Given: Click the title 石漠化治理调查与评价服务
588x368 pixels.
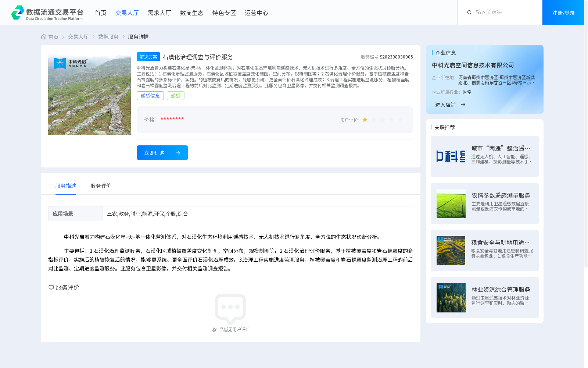Looking at the screenshot, I should tap(198, 57).
